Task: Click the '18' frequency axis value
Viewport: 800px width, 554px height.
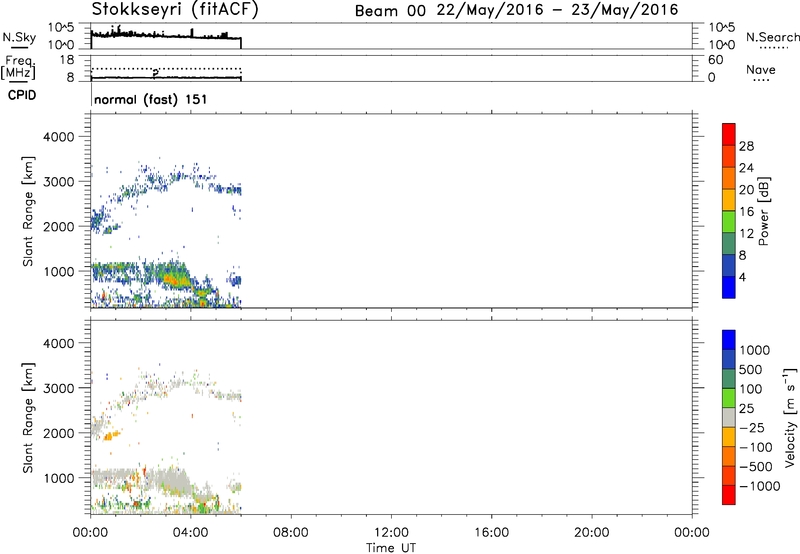Action: tap(67, 60)
